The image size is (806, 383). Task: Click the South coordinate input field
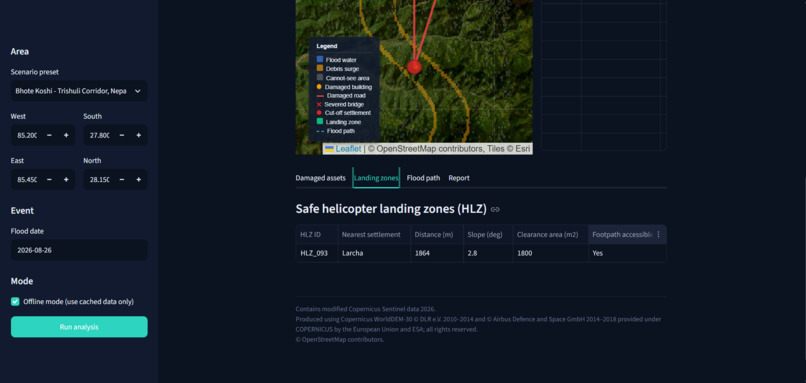[x=99, y=135]
